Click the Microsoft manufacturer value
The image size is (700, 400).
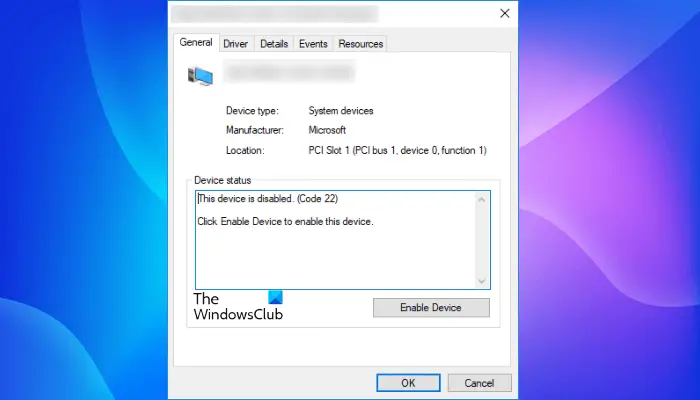pos(326,130)
